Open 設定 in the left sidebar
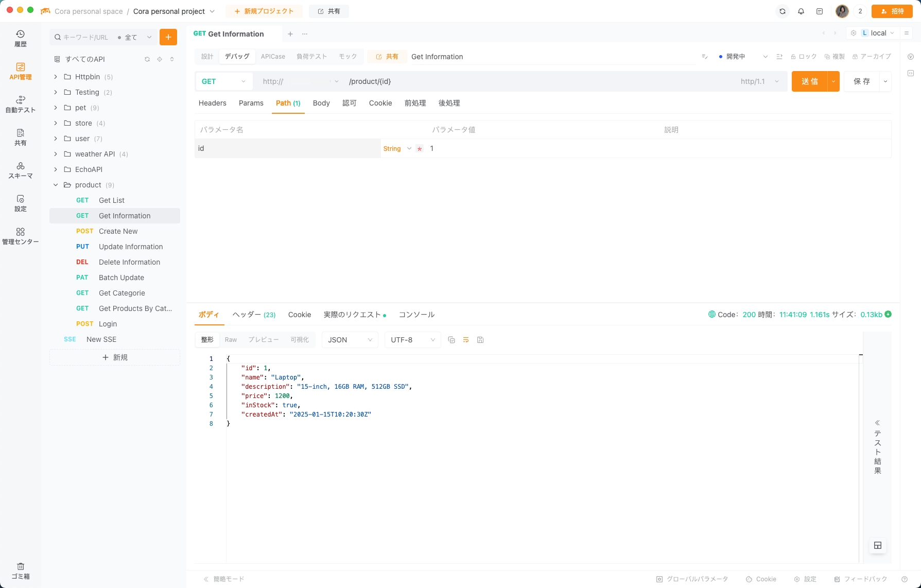 click(20, 203)
